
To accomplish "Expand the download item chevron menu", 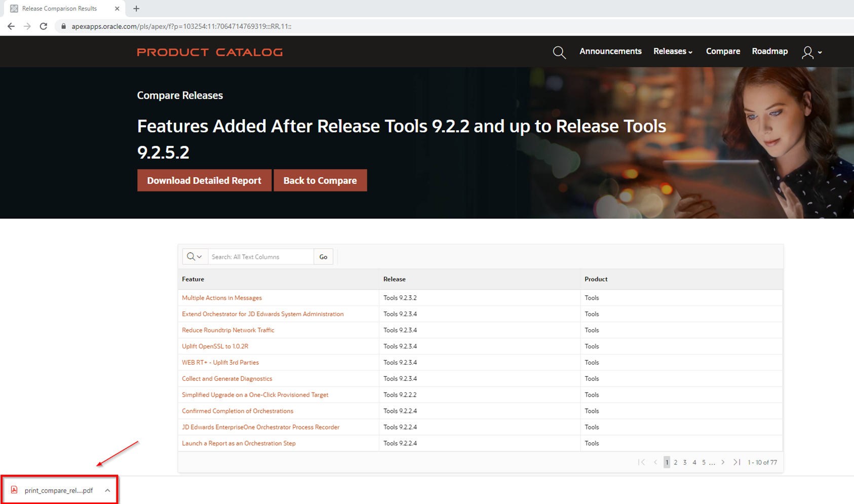I will 107,490.
